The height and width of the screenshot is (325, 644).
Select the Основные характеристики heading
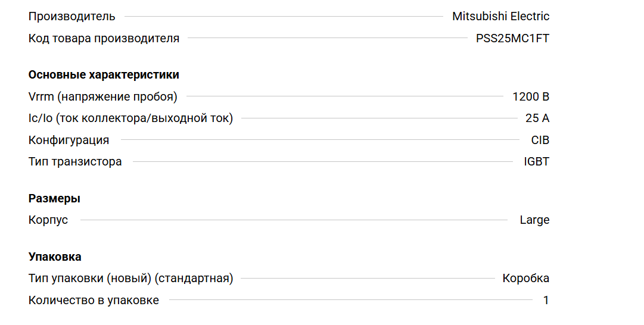tap(104, 75)
